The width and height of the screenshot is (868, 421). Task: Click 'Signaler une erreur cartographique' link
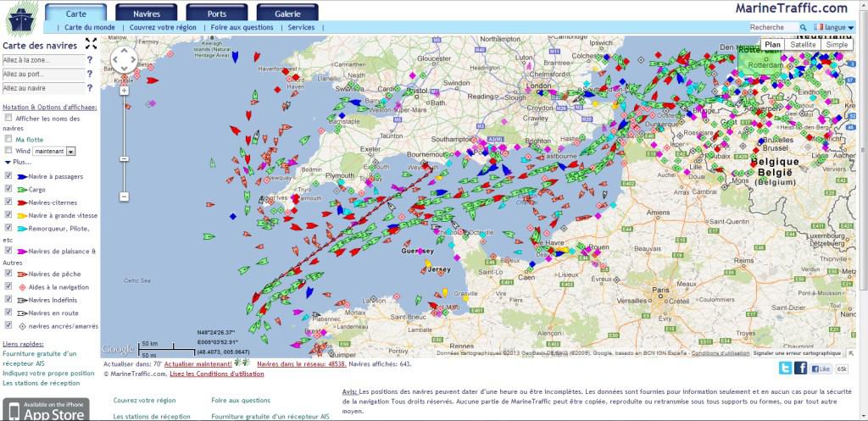797,353
